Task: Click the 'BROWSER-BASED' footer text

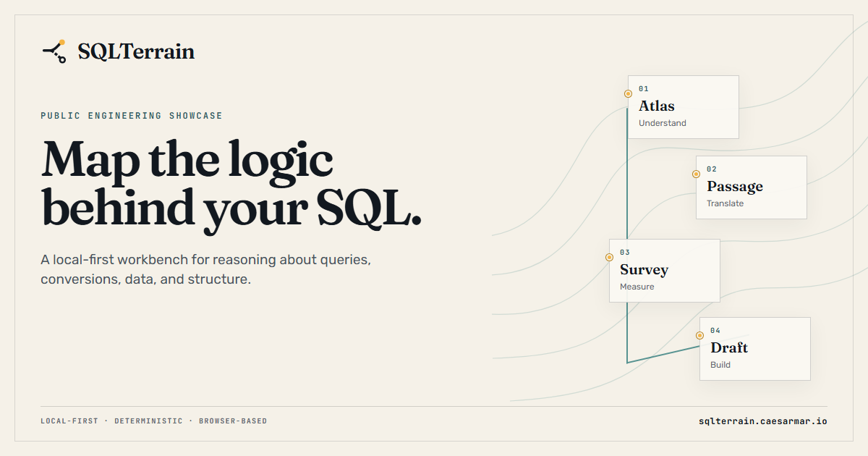Action: coord(233,421)
